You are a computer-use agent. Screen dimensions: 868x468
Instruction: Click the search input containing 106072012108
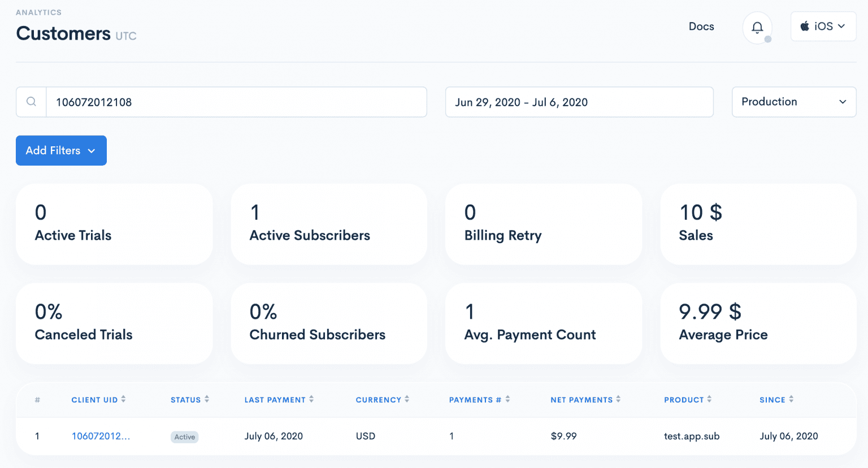pyautogui.click(x=226, y=102)
